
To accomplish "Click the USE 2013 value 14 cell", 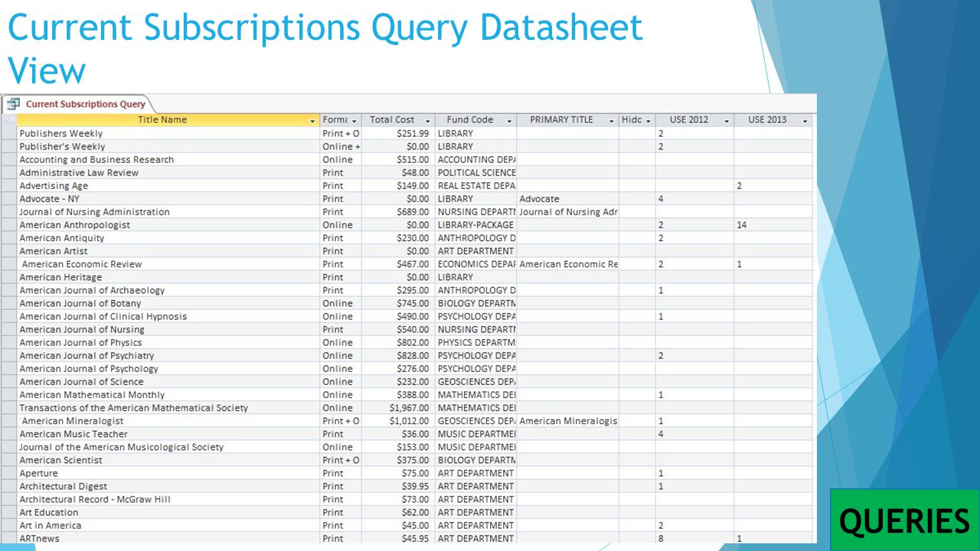I will (x=773, y=225).
